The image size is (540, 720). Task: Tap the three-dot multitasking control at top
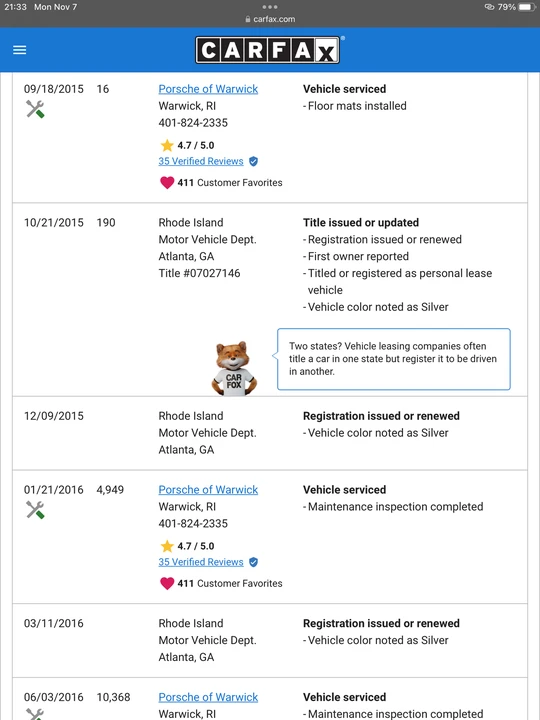click(x=270, y=7)
